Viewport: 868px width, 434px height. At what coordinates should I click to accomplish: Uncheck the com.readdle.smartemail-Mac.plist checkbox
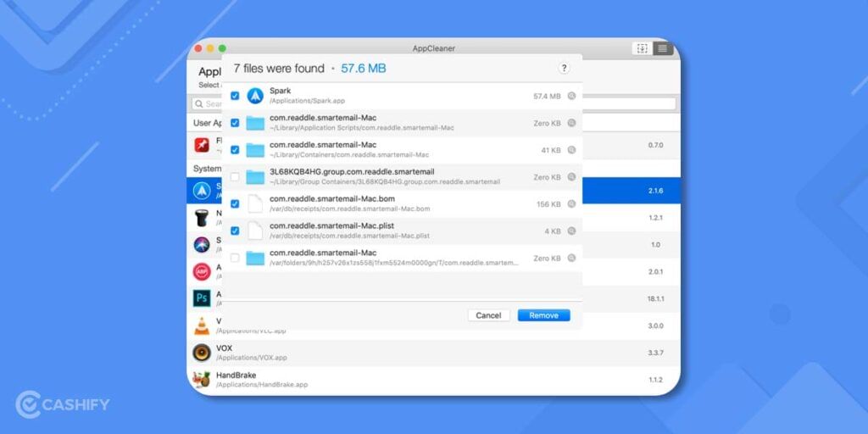click(235, 231)
